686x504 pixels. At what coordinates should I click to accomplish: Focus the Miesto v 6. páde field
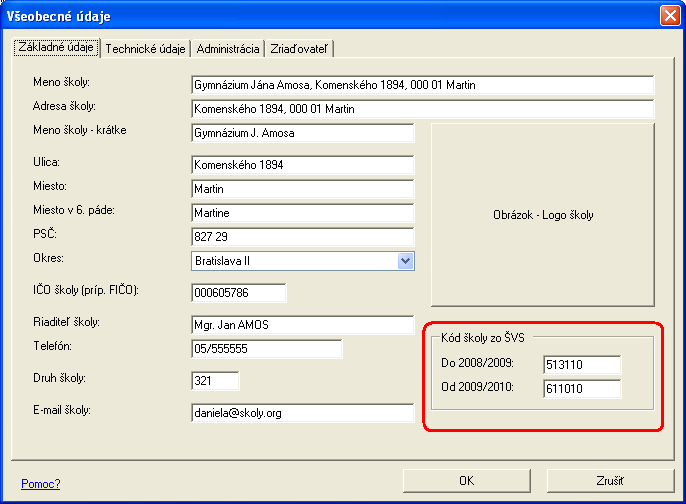pos(303,213)
